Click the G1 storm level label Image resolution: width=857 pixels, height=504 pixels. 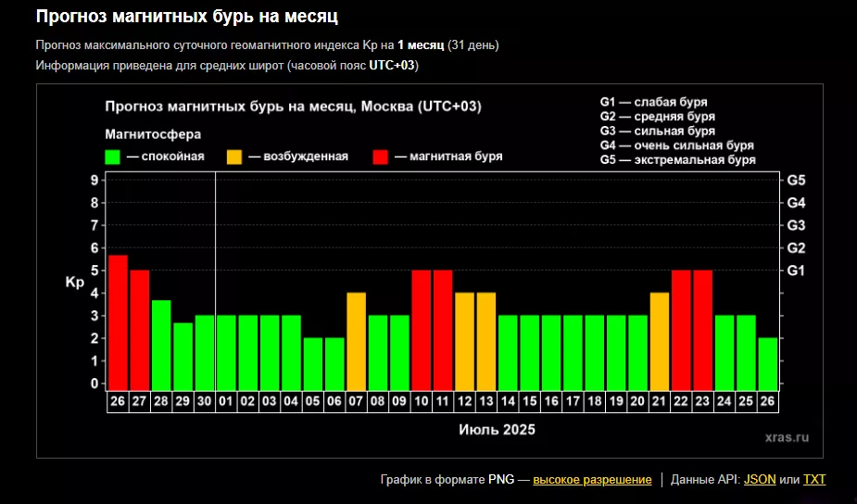(796, 271)
